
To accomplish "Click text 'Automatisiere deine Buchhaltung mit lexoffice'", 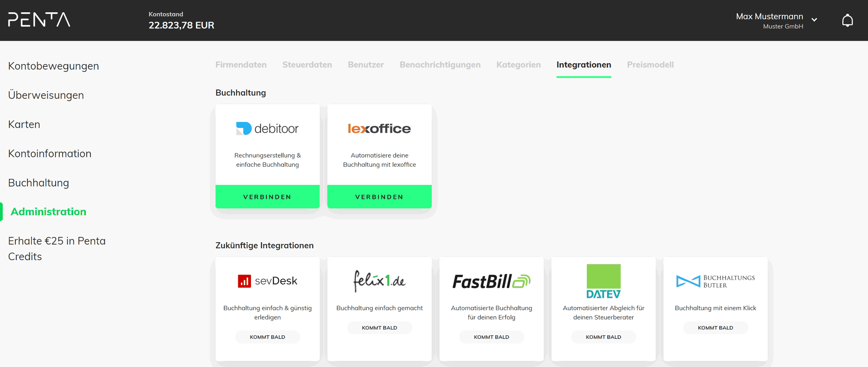I will pos(379,160).
